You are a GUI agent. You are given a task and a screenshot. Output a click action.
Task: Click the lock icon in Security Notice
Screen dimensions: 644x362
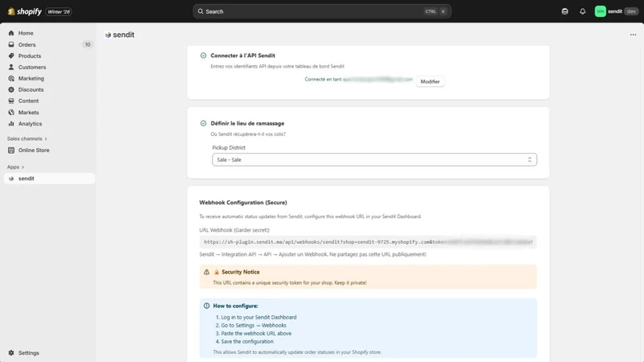coord(217,272)
